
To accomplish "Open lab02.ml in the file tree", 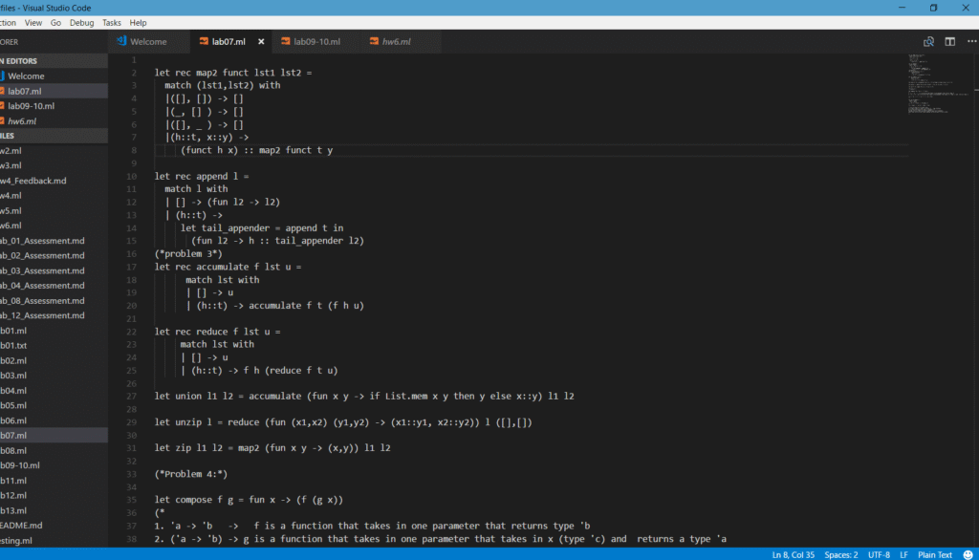I will 54,360.
